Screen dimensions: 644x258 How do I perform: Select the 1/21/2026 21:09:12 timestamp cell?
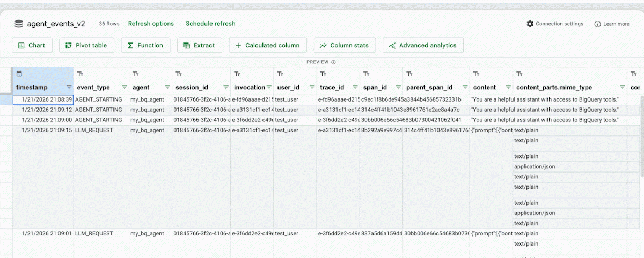click(x=43, y=110)
